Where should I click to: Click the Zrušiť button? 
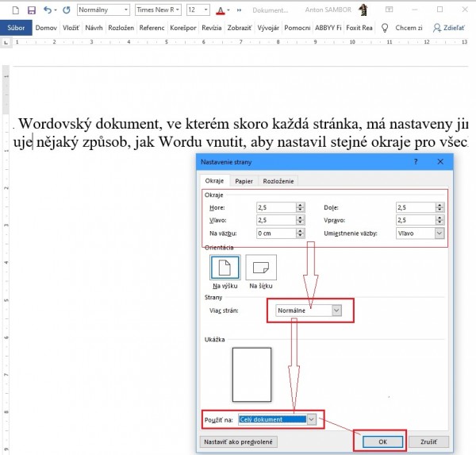coord(428,442)
